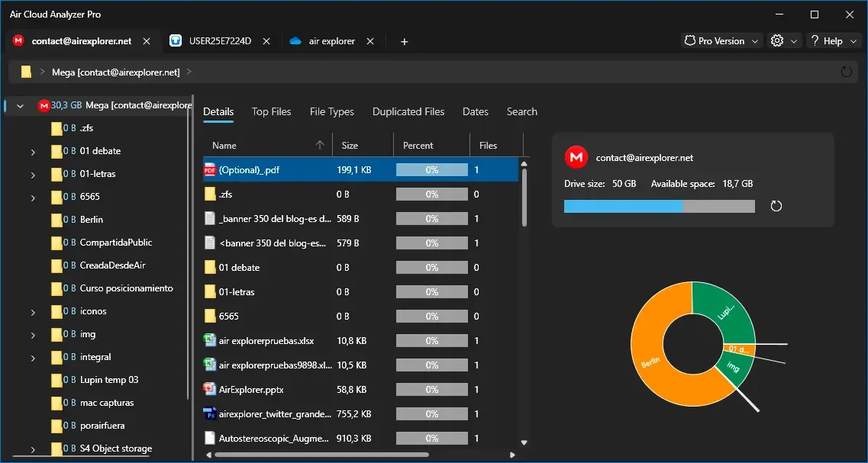Viewport: 868px width, 463px height.
Task: Select the green img donut segment
Action: click(733, 367)
